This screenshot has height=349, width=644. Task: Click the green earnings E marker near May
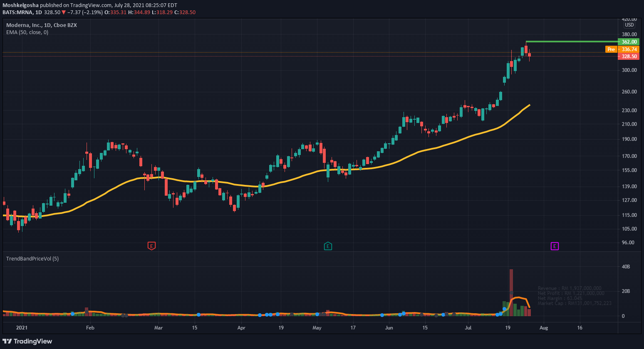click(x=328, y=246)
